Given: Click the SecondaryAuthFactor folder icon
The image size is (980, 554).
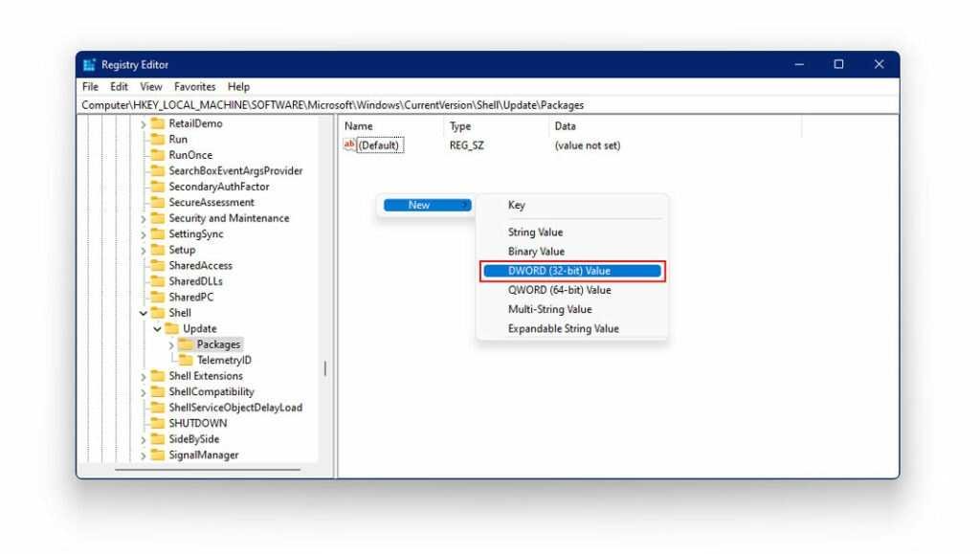Looking at the screenshot, I should coord(158,187).
